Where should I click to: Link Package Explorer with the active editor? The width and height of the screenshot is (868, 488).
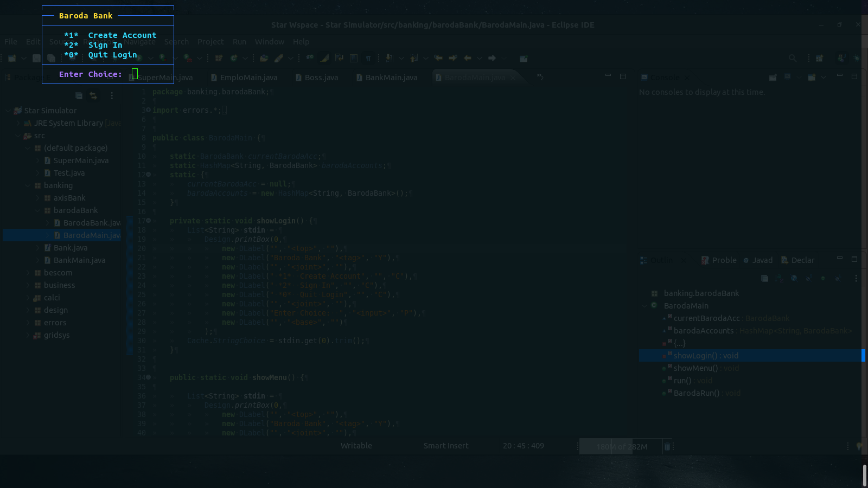click(93, 95)
